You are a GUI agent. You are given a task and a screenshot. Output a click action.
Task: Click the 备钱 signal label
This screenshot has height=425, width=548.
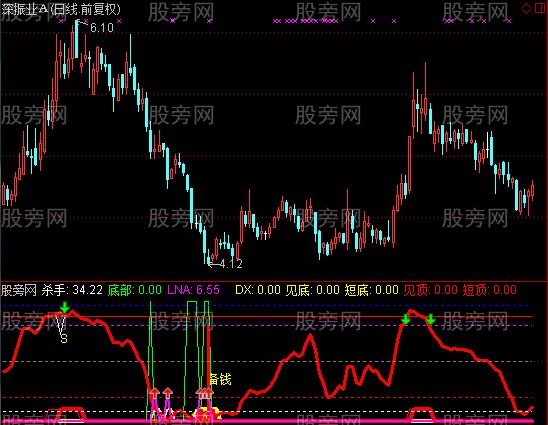220,379
